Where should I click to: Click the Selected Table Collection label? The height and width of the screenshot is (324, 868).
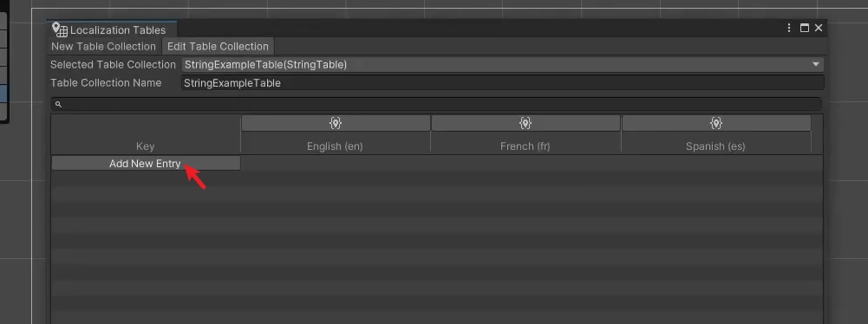point(113,65)
